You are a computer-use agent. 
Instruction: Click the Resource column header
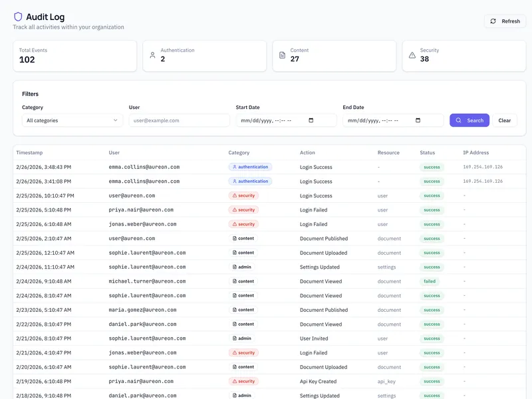[x=388, y=153]
